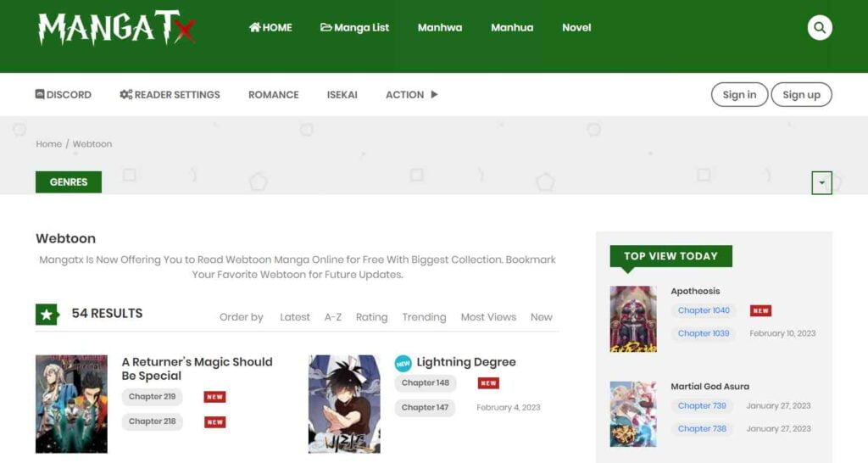Screen dimensions: 868x463
Task: Click the red NEW tag next to Chapter 148
Action: click(x=488, y=383)
